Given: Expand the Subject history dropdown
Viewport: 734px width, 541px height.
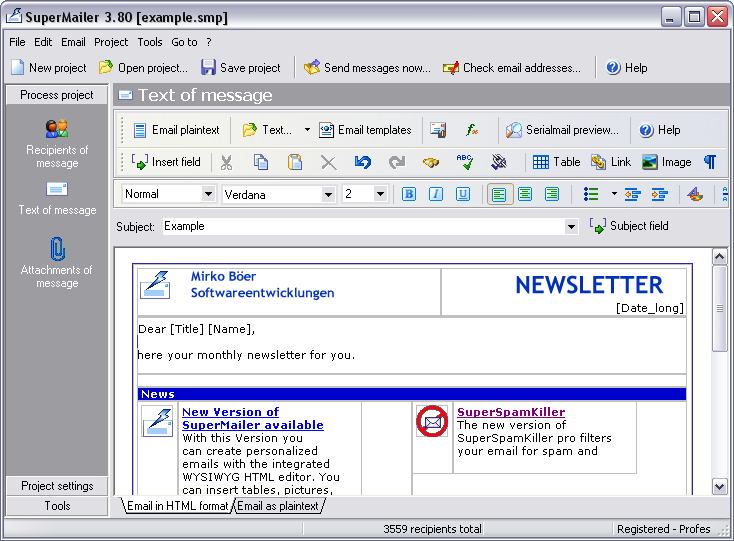Looking at the screenshot, I should point(571,227).
